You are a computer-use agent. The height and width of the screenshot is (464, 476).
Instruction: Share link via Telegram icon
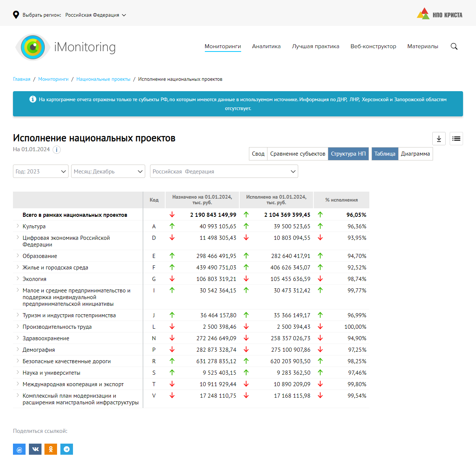tap(67, 449)
